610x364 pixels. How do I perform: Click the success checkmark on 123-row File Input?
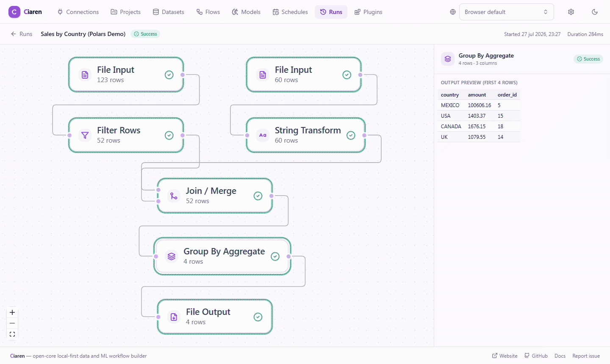[x=169, y=75]
